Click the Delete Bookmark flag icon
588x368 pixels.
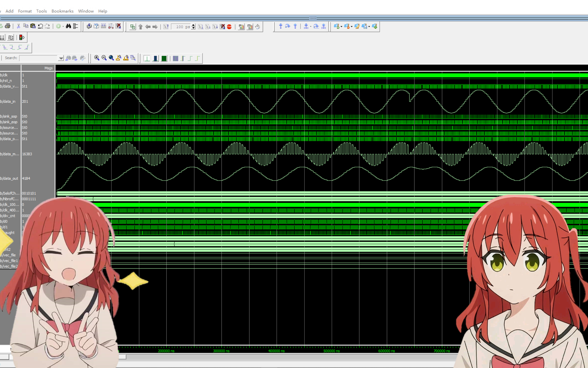pos(347,26)
